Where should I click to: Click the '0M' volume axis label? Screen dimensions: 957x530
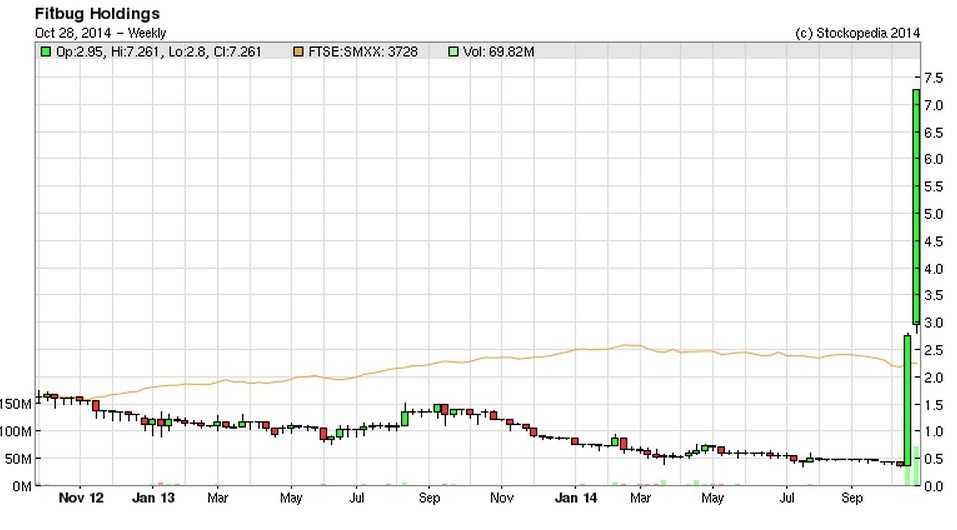[x=21, y=487]
